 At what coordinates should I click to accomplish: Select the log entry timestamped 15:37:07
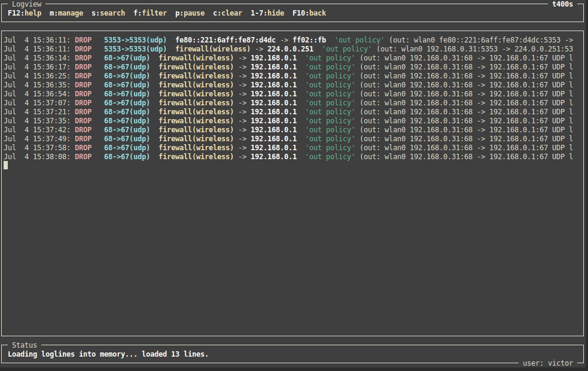(x=289, y=103)
